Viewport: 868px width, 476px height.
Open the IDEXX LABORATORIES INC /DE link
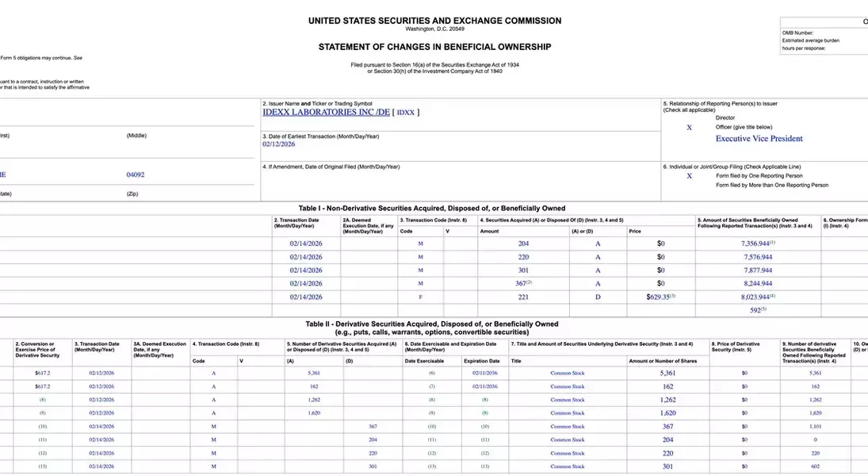tap(326, 112)
